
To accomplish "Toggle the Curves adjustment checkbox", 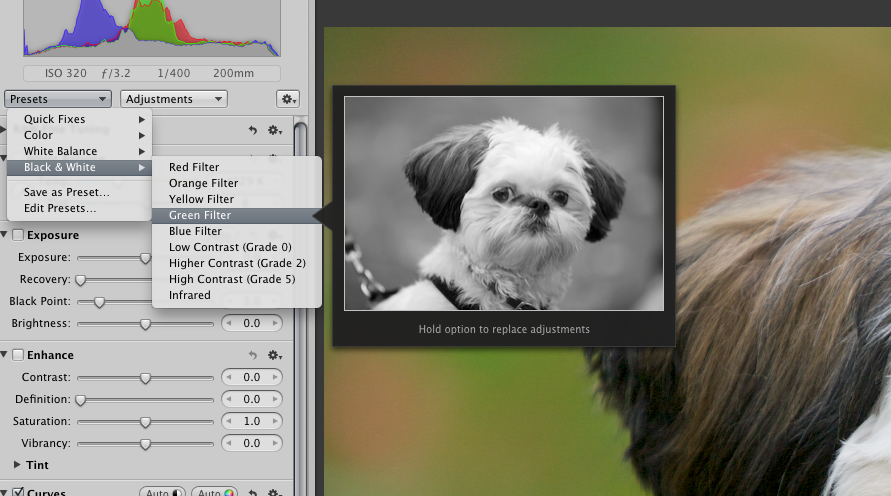I will click(18, 492).
